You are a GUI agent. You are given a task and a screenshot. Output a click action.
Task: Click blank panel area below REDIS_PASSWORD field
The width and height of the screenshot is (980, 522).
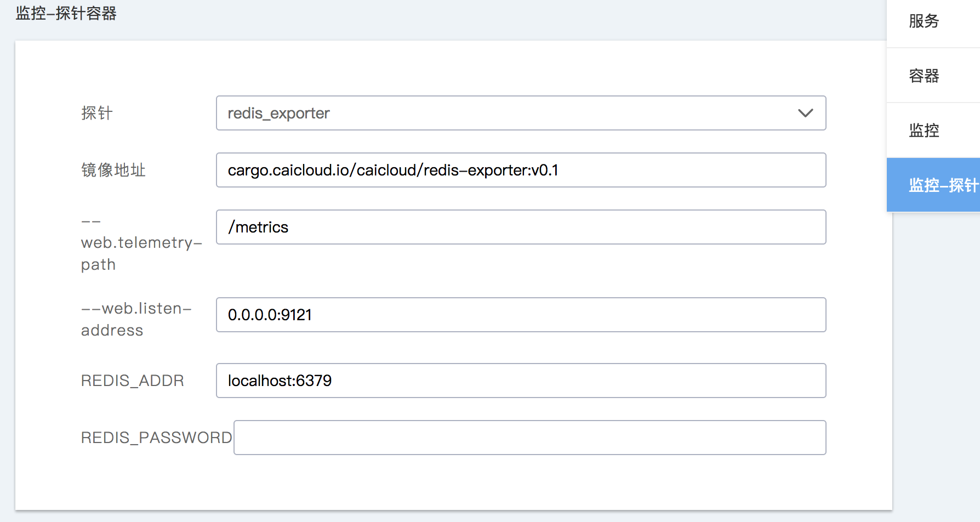pos(438,485)
